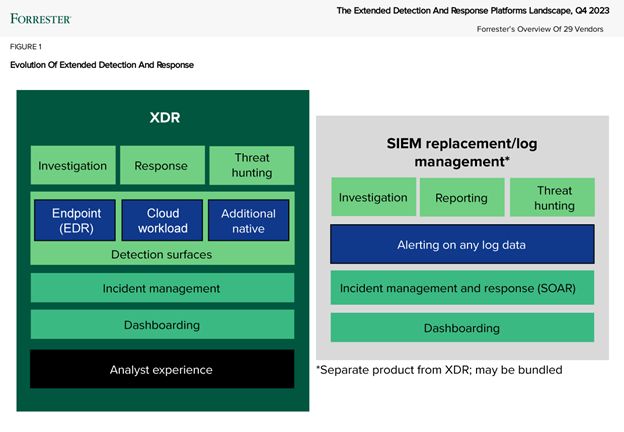Click Dashboarding in the SIEM panel
The width and height of the screenshot is (624, 432).
(462, 327)
